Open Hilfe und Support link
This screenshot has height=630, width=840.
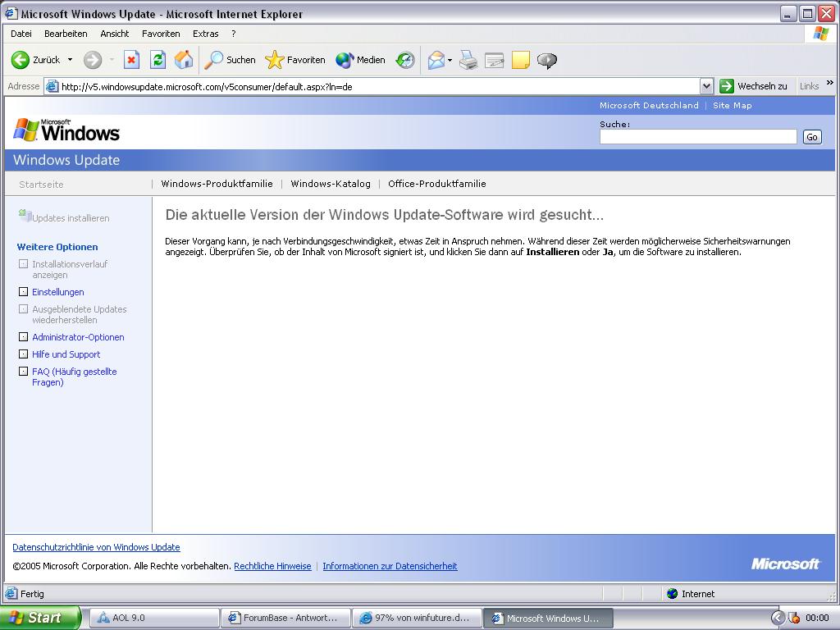pyautogui.click(x=66, y=354)
